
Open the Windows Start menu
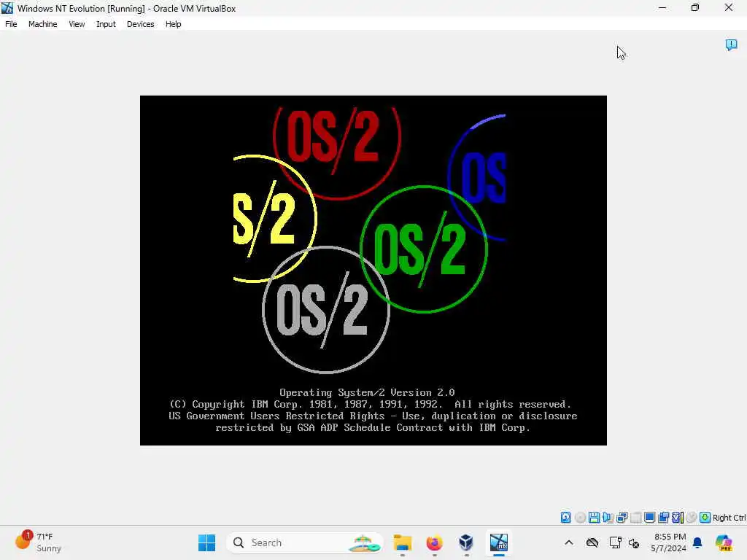point(206,542)
